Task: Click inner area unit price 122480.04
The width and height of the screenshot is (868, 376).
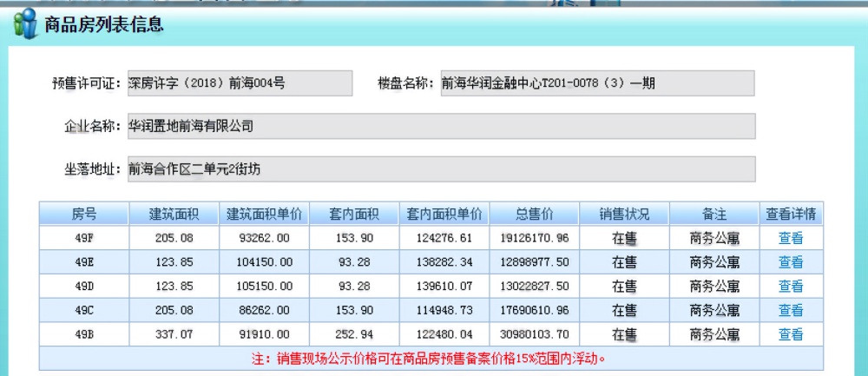Action: pyautogui.click(x=444, y=334)
